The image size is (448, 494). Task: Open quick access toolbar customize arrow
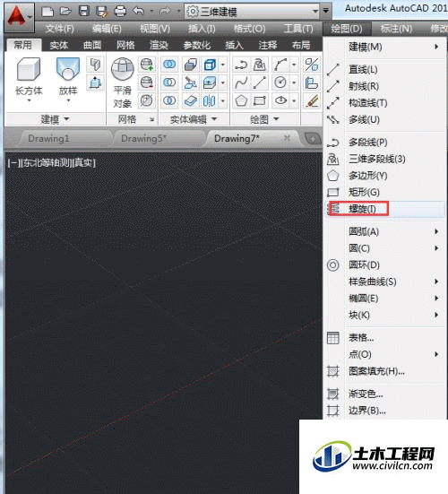tap(325, 12)
